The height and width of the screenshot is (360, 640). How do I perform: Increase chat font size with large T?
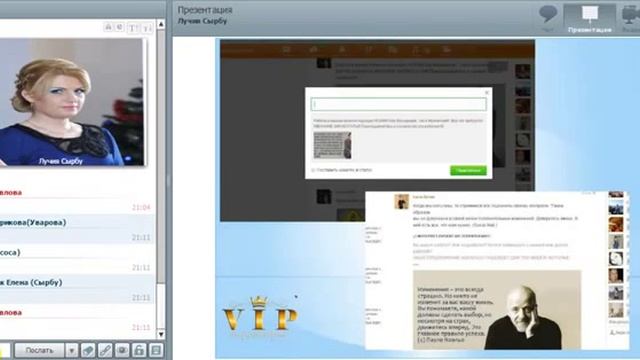[x=133, y=28]
